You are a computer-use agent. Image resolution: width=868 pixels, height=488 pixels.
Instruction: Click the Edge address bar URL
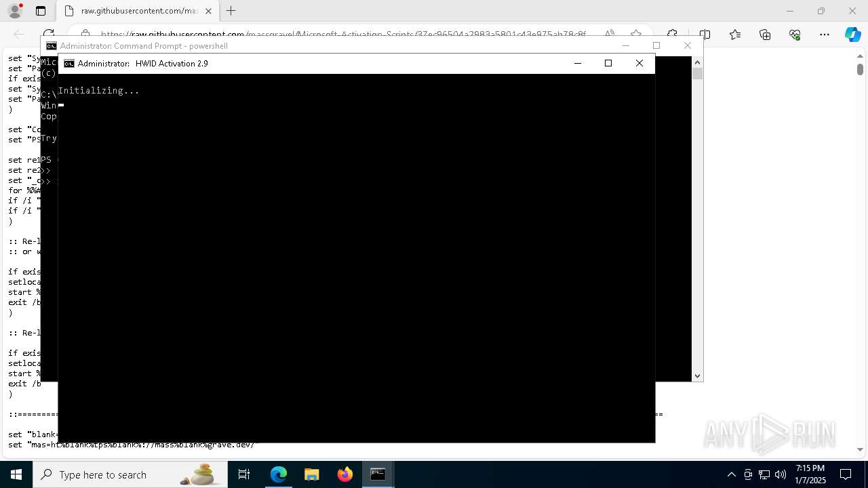pyautogui.click(x=342, y=34)
